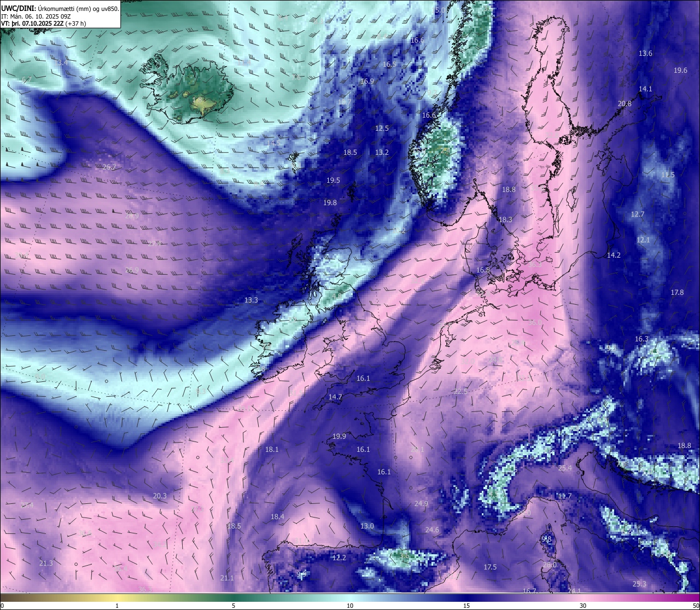Click the map value 12.1
Screen dimensions: 700x610
point(643,240)
